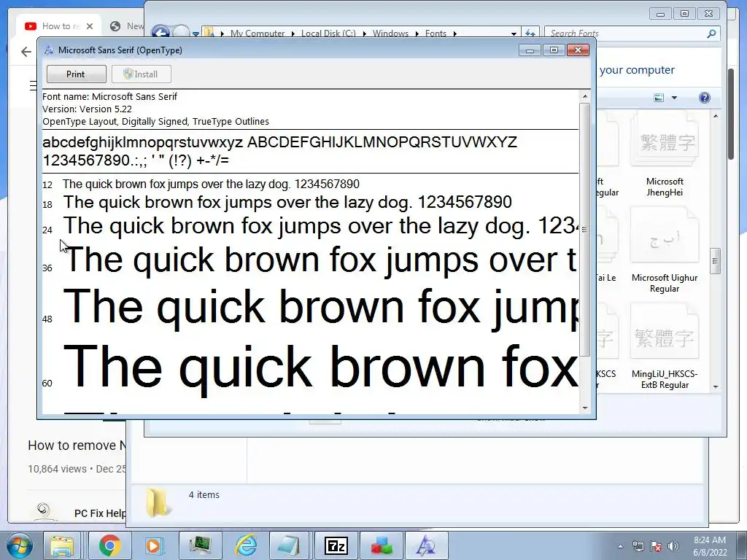Expand the arrow after Local Disk (C:) breadcrumb
Image resolution: width=747 pixels, height=560 pixels.
(x=365, y=34)
